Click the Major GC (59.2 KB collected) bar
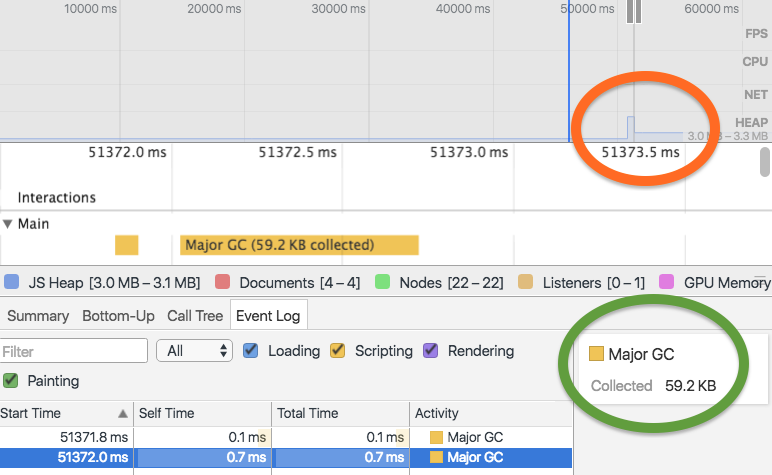Viewport: 772px width, 475px height. click(298, 245)
